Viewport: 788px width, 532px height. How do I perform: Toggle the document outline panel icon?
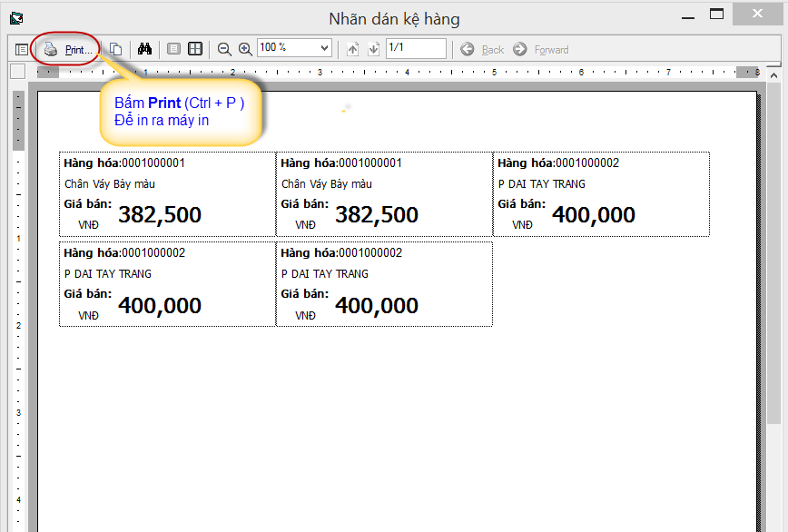tap(22, 49)
